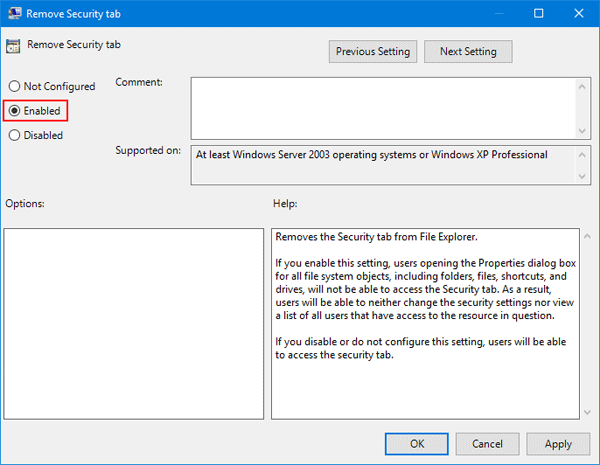Set the policy to Disabled
600x465 pixels.
(15, 135)
